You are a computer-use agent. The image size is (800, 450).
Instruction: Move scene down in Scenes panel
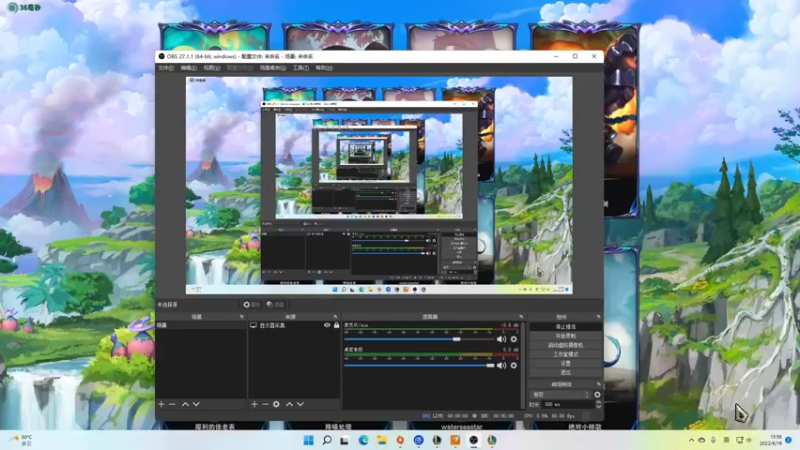196,404
